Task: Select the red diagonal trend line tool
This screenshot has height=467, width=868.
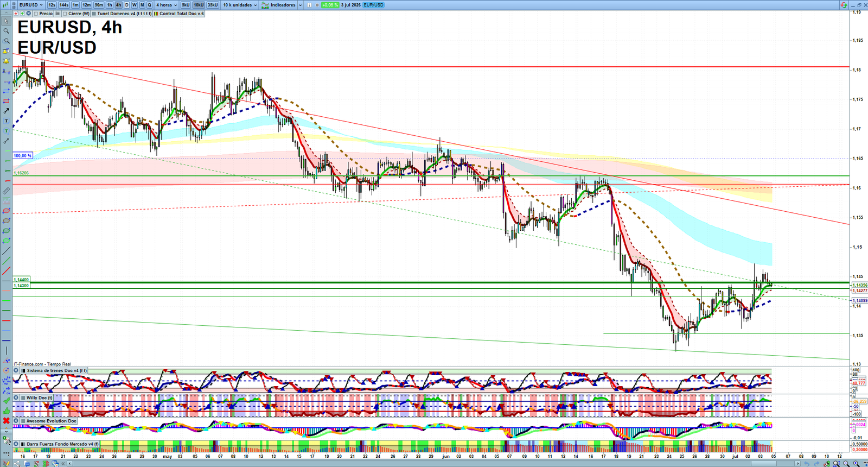Action: click(x=7, y=270)
